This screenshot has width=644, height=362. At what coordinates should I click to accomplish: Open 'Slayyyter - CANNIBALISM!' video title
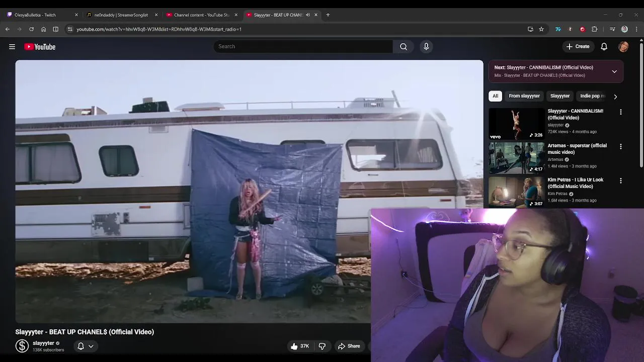coord(575,114)
